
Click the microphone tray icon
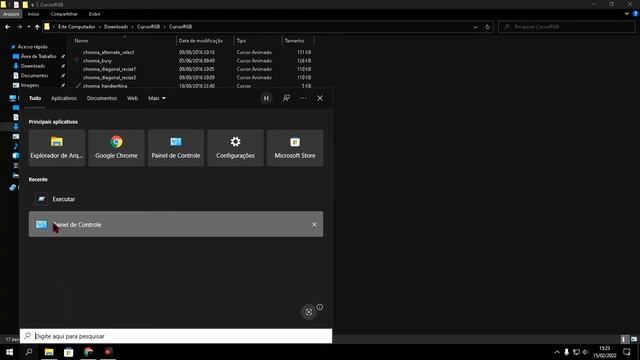(567, 352)
